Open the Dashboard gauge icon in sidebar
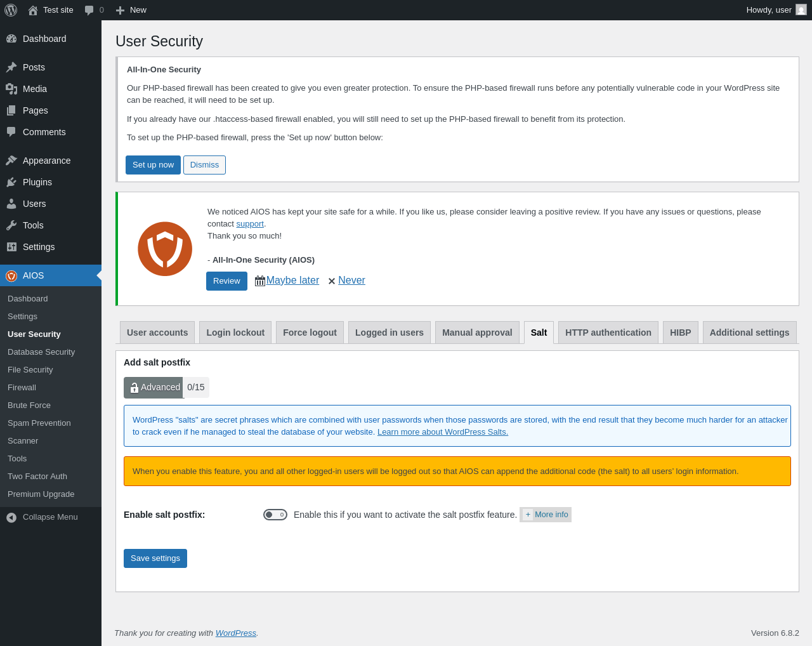 click(x=11, y=39)
